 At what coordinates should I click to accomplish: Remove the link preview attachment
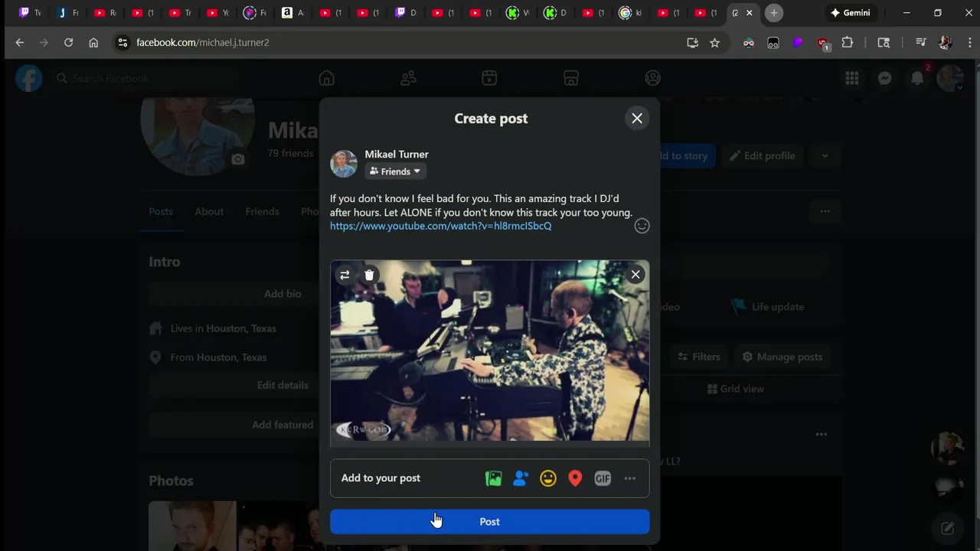[x=635, y=275]
